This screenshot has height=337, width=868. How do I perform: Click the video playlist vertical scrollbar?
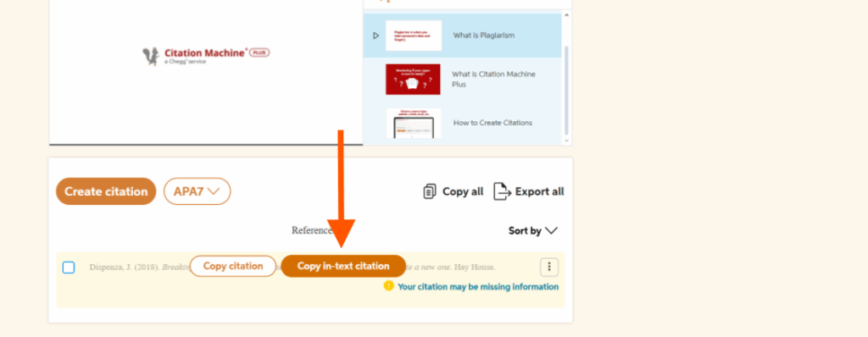pos(566,91)
